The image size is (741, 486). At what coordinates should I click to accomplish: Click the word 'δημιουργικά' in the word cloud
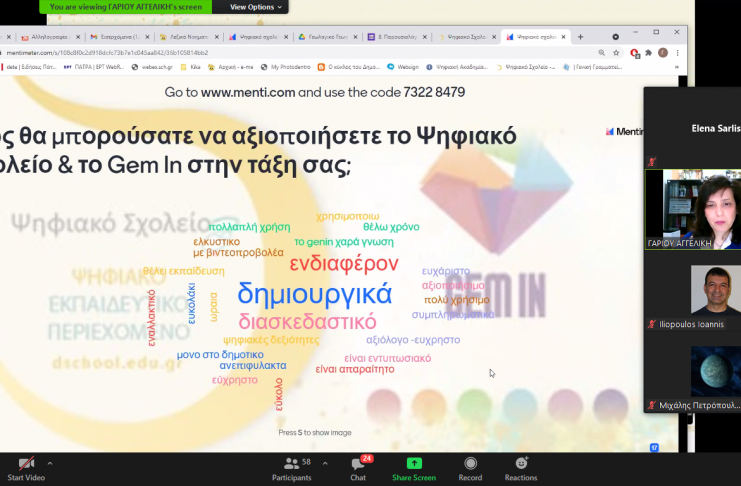314,294
